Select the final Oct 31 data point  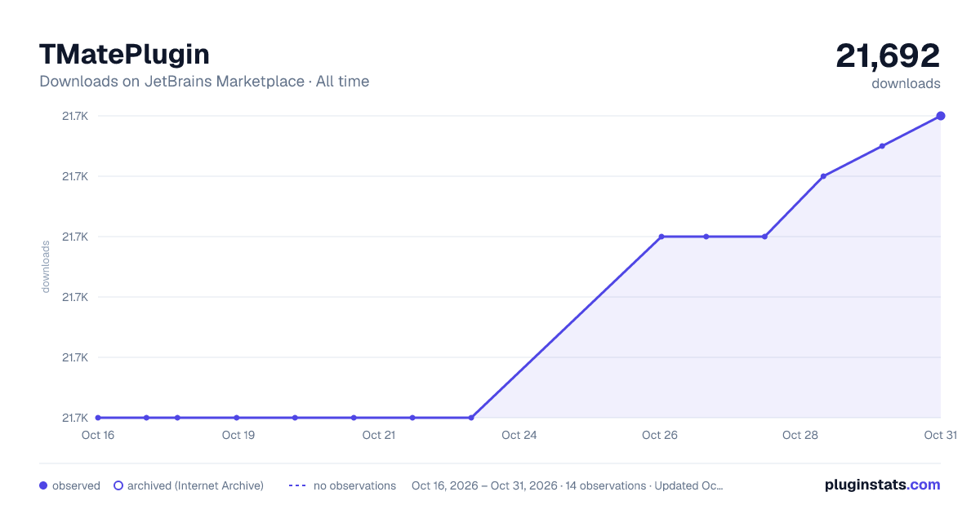pos(941,116)
